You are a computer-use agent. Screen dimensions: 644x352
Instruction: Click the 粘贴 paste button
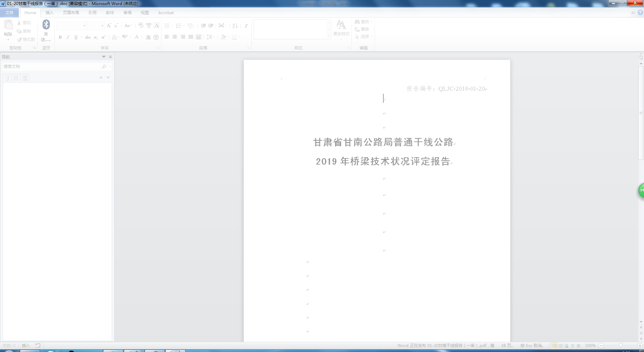[x=8, y=29]
